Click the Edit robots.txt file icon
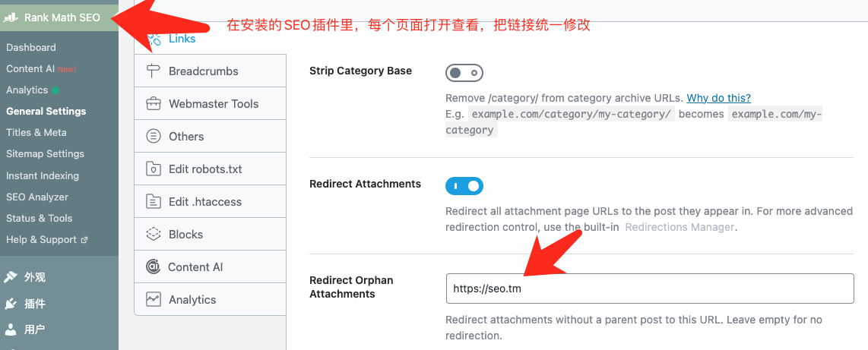The width and height of the screenshot is (868, 350). coord(154,169)
